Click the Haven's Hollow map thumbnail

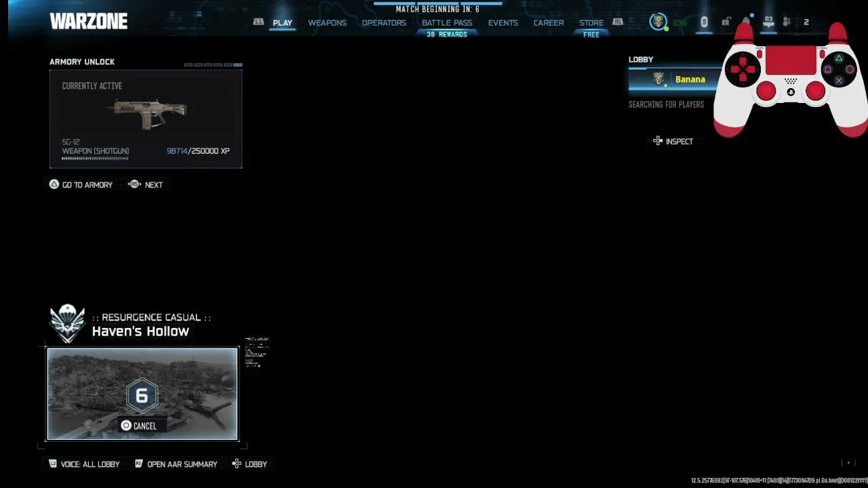click(x=142, y=394)
